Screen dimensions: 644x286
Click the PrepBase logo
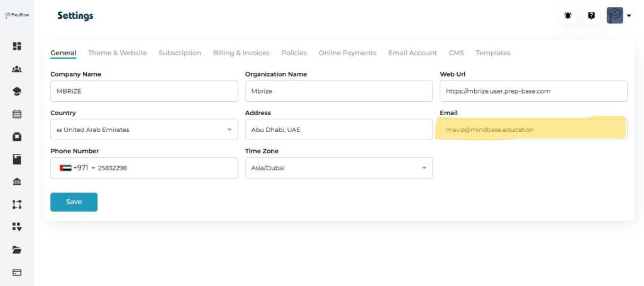17,15
